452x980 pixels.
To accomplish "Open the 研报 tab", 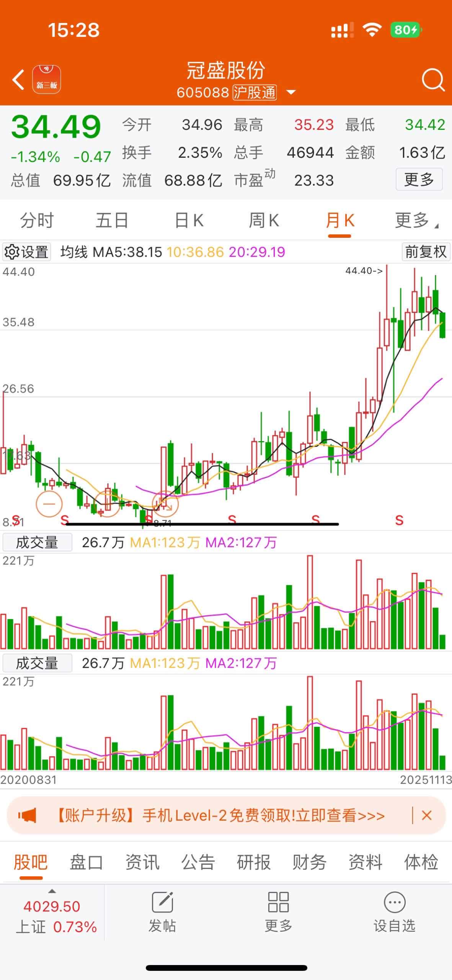I will pyautogui.click(x=254, y=862).
